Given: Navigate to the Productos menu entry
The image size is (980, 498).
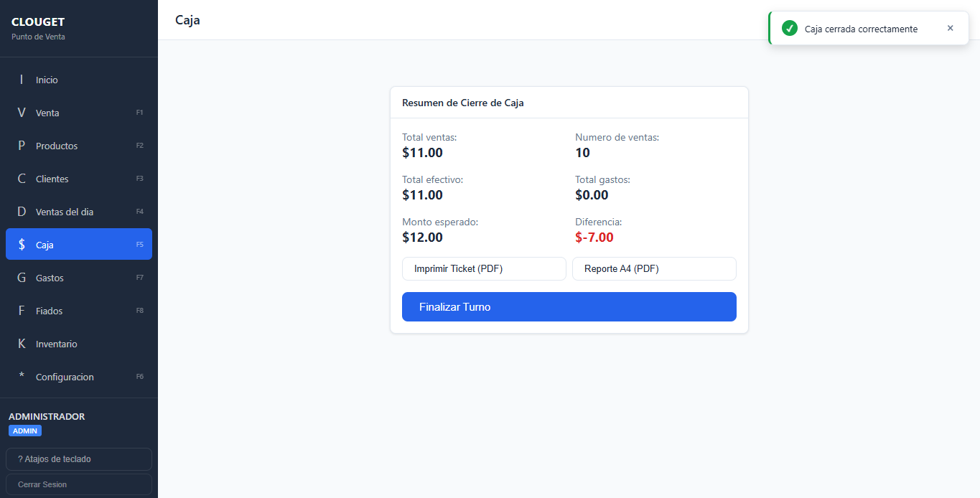Looking at the screenshot, I should click(57, 146).
